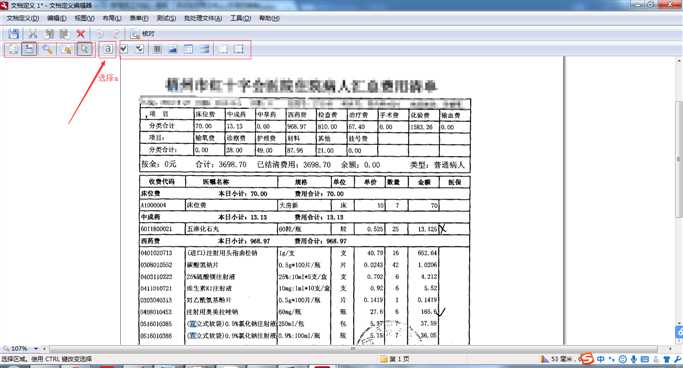Click the 数量 column header
The image size is (683, 368).
pos(393,182)
